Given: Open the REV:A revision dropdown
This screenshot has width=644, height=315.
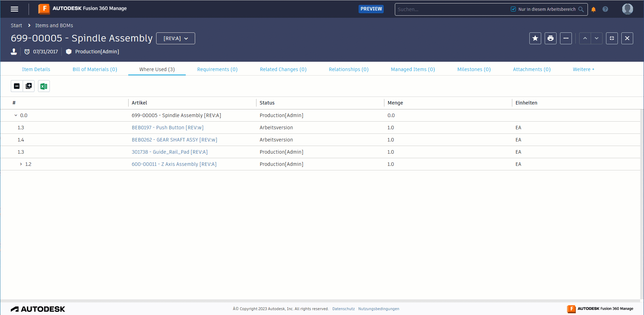Looking at the screenshot, I should click(x=176, y=38).
